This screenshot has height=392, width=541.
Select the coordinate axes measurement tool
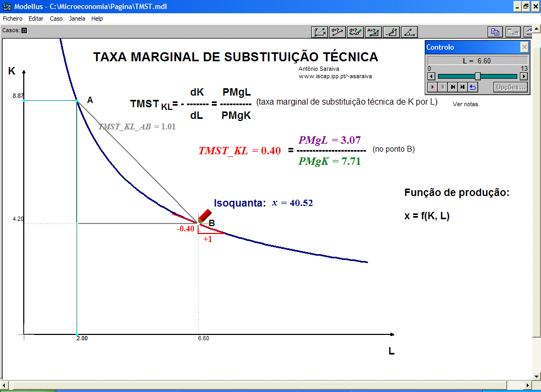[x=320, y=32]
